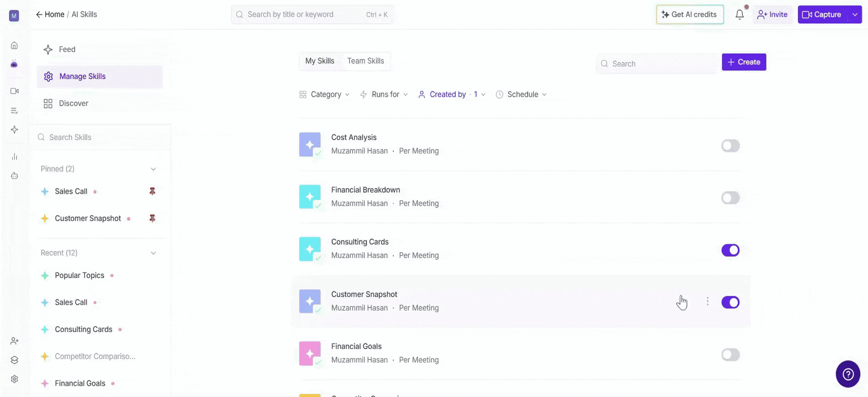This screenshot has height=397, width=868.
Task: Disable the Consulting Cards toggle
Action: pyautogui.click(x=731, y=250)
